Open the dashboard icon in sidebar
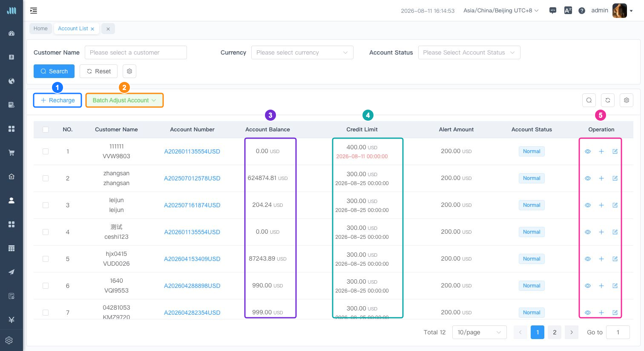644x351 pixels. tap(11, 33)
